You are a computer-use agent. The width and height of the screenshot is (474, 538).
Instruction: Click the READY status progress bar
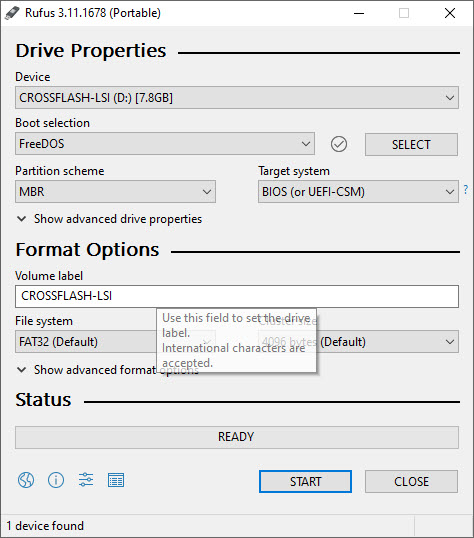click(237, 437)
